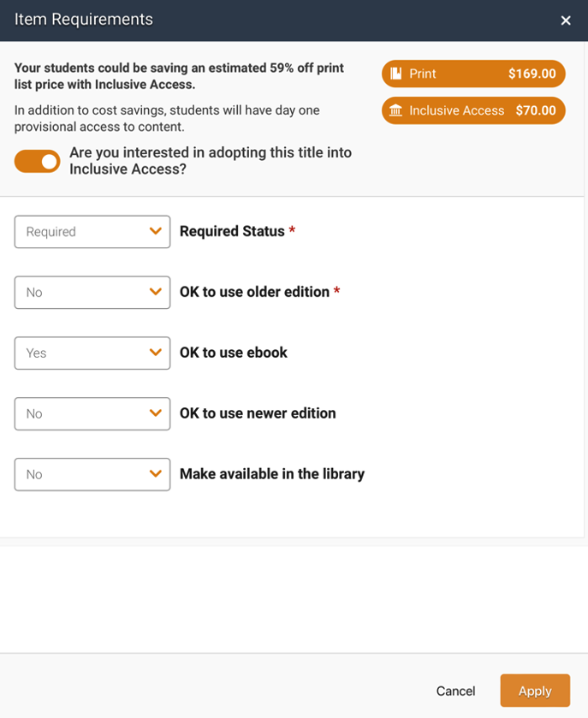Click the chevron on older edition dropdown
This screenshot has height=718, width=588.
[155, 292]
